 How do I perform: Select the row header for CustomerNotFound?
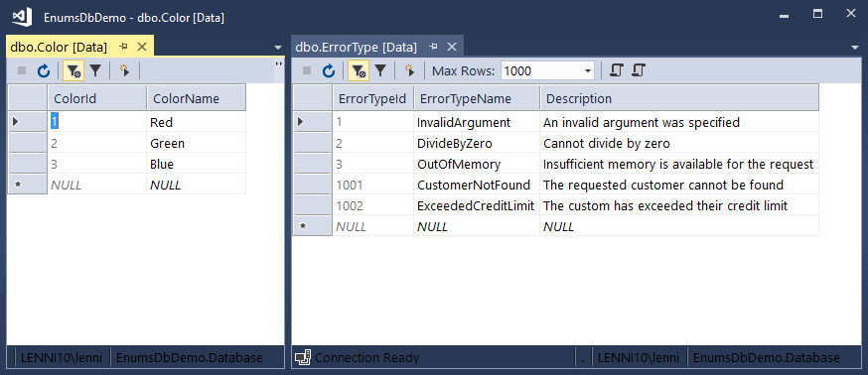(312, 185)
